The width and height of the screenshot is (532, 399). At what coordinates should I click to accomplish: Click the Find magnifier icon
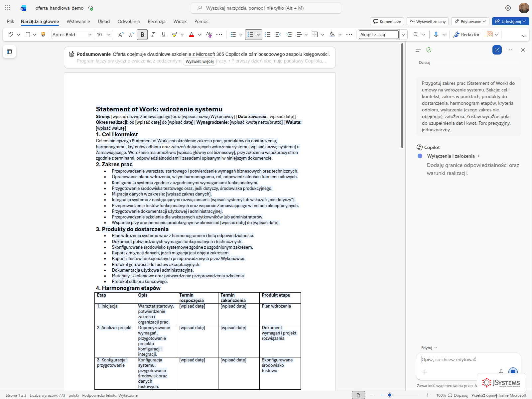click(416, 35)
